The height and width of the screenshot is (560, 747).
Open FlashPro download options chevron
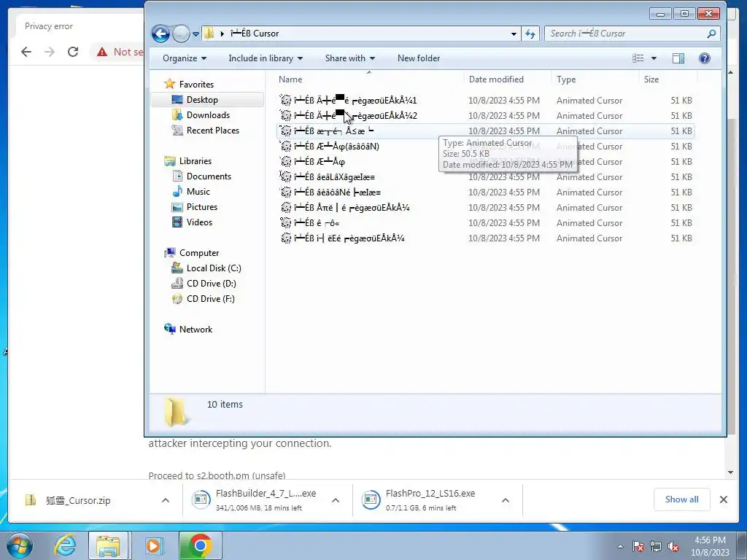[506, 500]
